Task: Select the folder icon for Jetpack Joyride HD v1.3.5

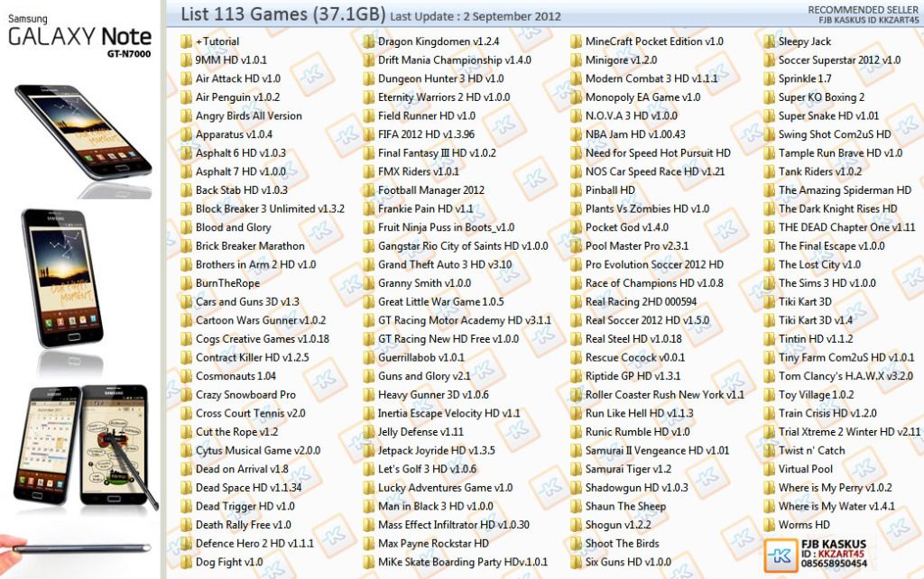Action: click(369, 451)
